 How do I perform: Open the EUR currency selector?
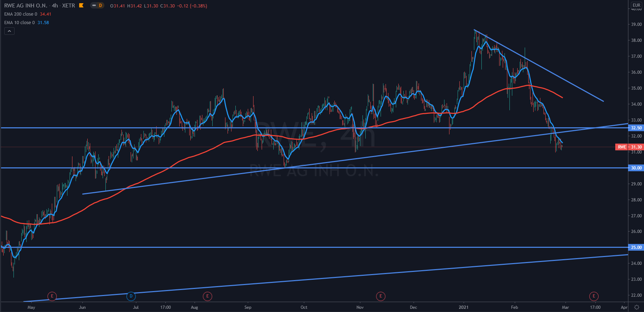click(637, 5)
